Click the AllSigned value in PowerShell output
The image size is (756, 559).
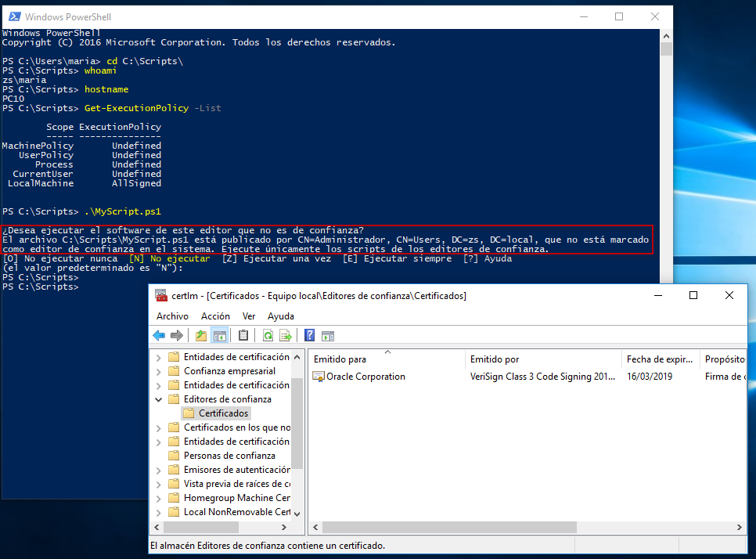[x=136, y=183]
